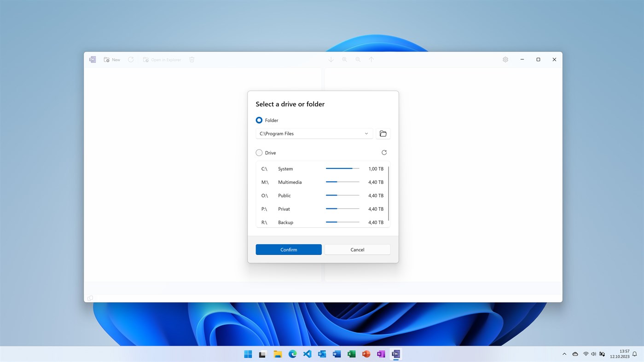
Task: Click the Confirm button
Action: 289,250
